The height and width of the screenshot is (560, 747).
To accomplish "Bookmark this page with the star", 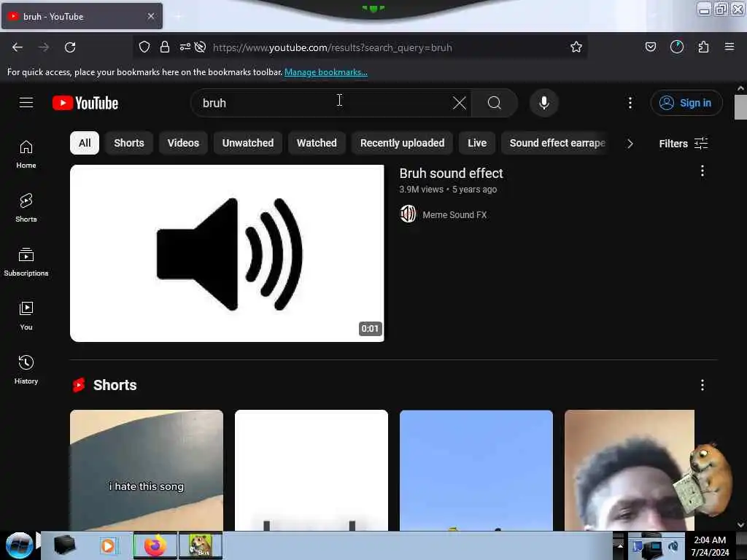I will point(576,47).
